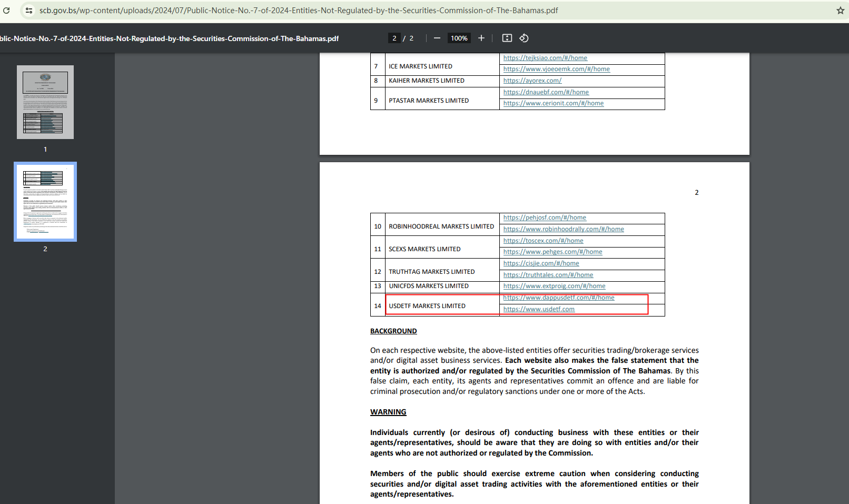The width and height of the screenshot is (849, 504).
Task: Open the truthtales.com home link
Action: (548, 275)
